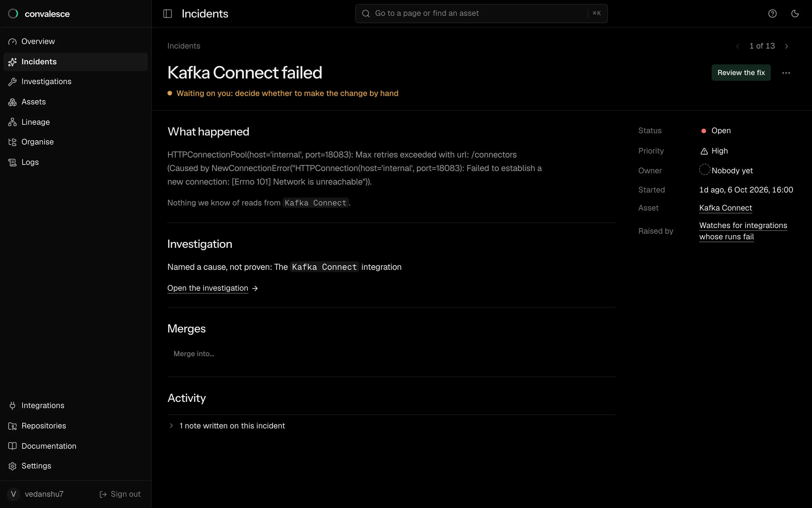Click the Repositories folder icon
Viewport: 812px width, 508px height.
(12, 426)
